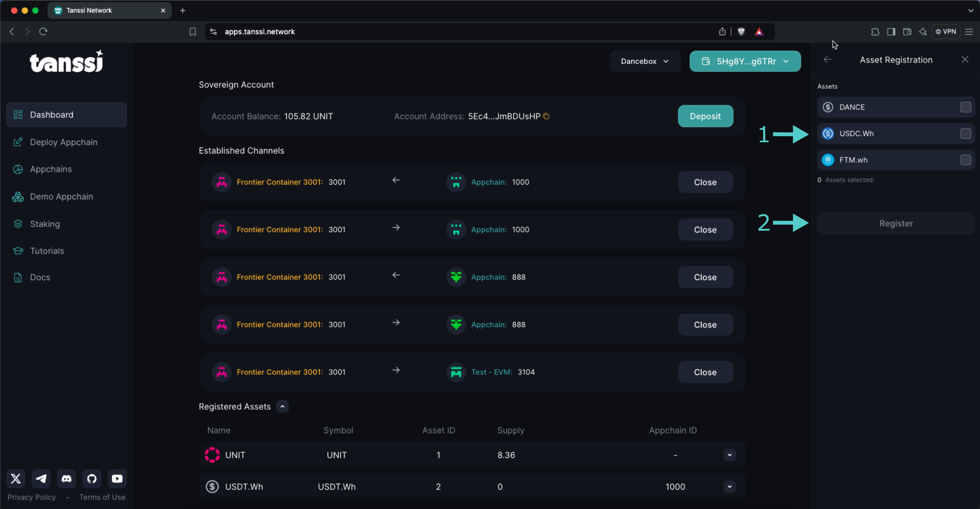Open the browser hamburger menu

tap(969, 31)
